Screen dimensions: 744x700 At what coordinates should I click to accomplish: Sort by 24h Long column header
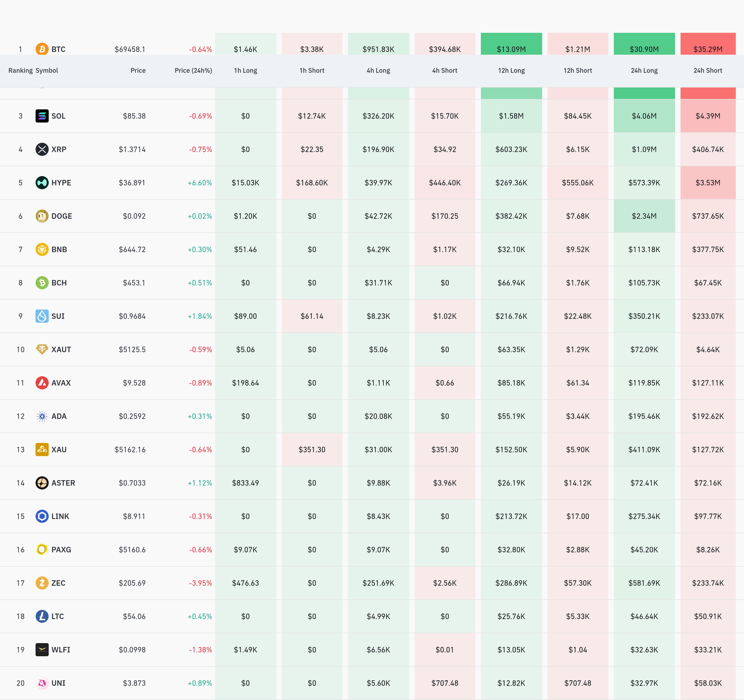pos(644,70)
